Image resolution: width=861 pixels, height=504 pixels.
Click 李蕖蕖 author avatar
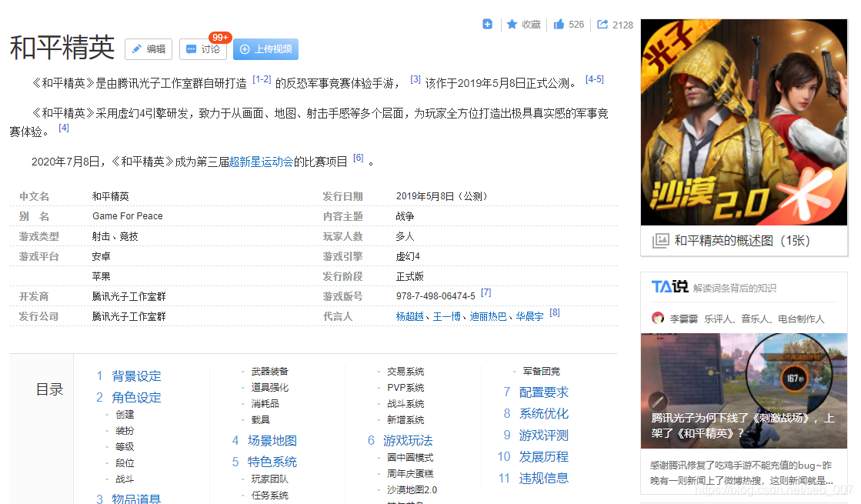coord(657,318)
